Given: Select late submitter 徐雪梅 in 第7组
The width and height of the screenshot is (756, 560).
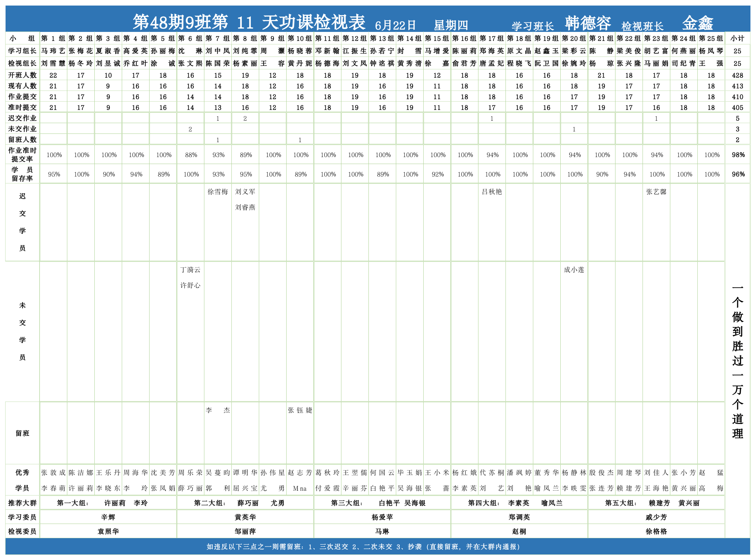Looking at the screenshot, I should point(218,191).
